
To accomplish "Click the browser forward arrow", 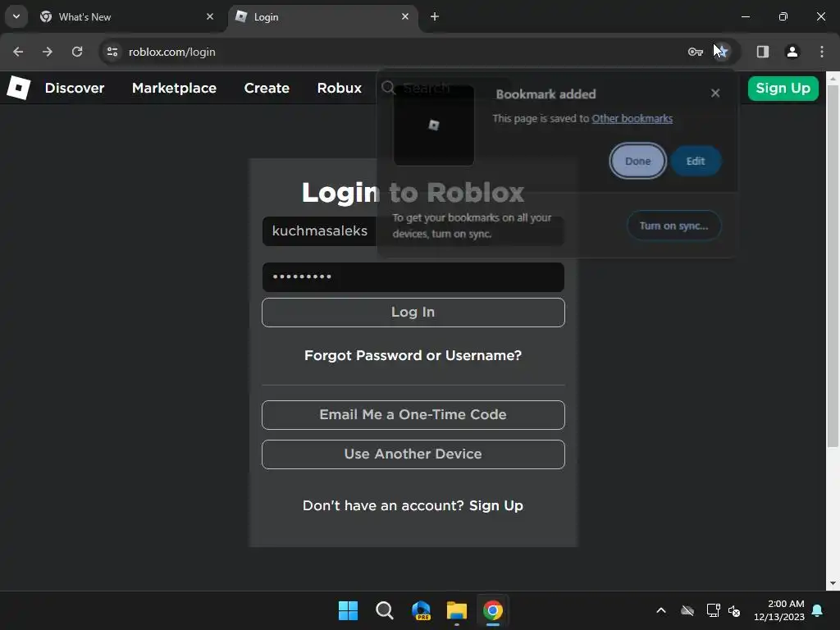I will click(48, 52).
